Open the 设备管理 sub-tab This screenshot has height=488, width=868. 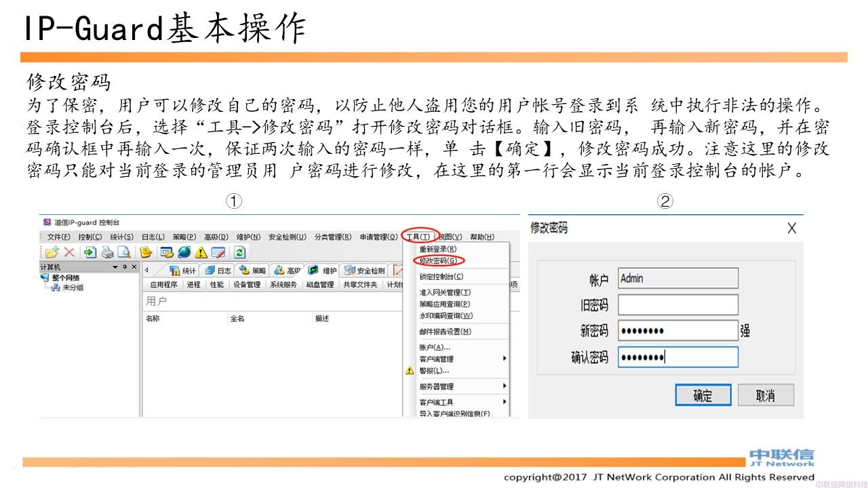247,285
